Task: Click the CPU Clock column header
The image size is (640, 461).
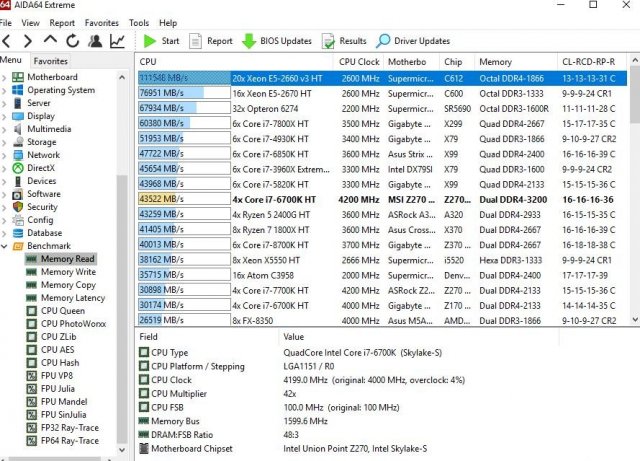Action: [x=359, y=62]
